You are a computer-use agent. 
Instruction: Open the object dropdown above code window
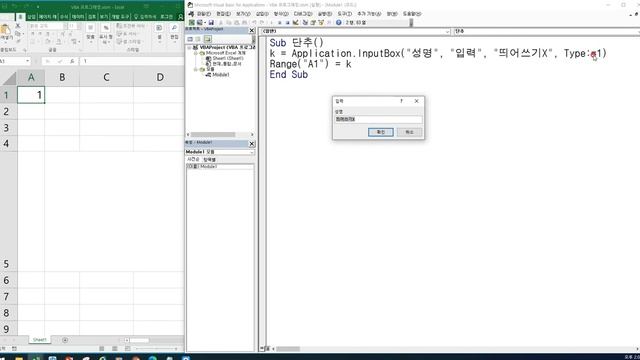point(447,31)
